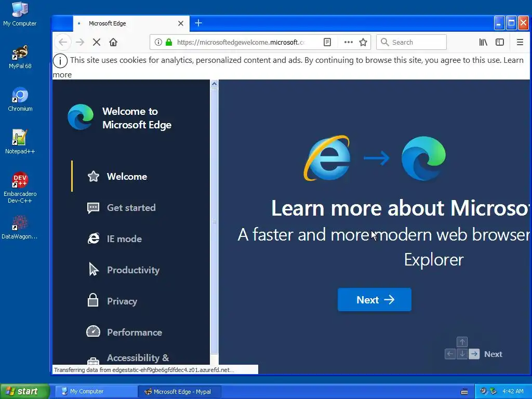The width and height of the screenshot is (532, 399).
Task: Click the left arrow key hint
Action: tap(450, 354)
